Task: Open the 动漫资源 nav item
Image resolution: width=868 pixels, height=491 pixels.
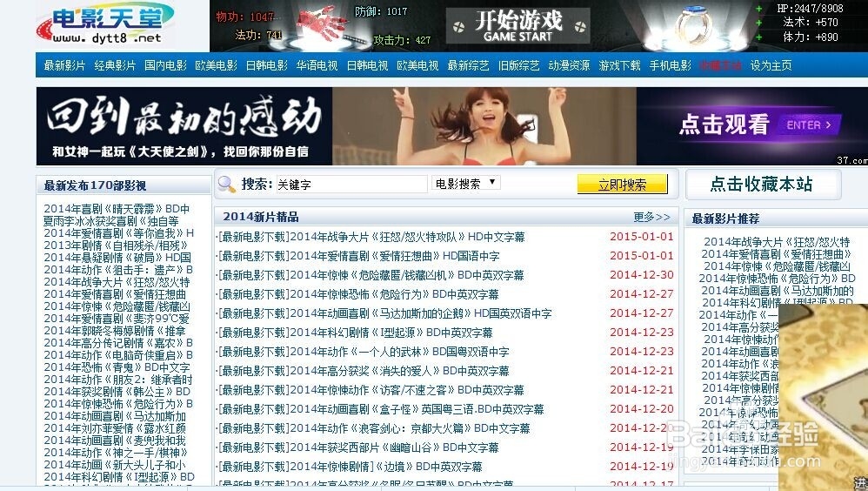Action: tap(569, 65)
